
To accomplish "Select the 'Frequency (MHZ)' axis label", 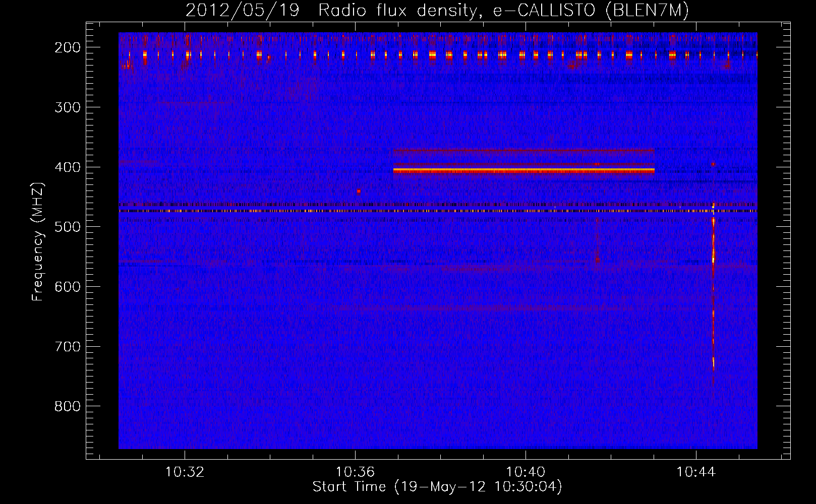I will (38, 242).
